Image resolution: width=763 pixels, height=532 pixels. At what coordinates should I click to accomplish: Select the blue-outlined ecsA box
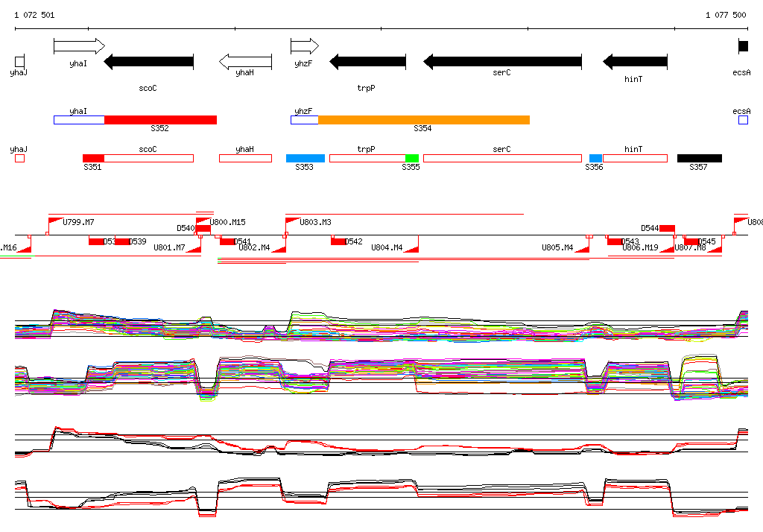pyautogui.click(x=743, y=120)
